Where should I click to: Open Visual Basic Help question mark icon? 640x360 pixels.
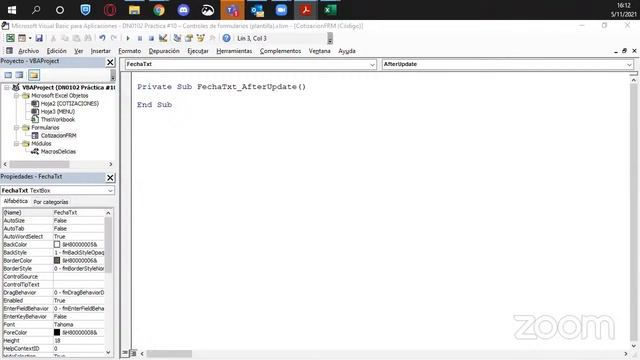click(x=227, y=38)
